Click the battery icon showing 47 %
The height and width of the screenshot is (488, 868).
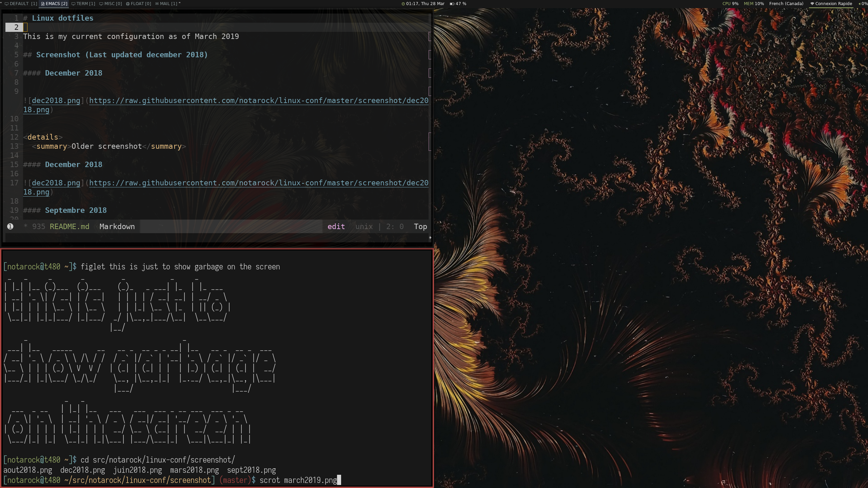pos(452,4)
